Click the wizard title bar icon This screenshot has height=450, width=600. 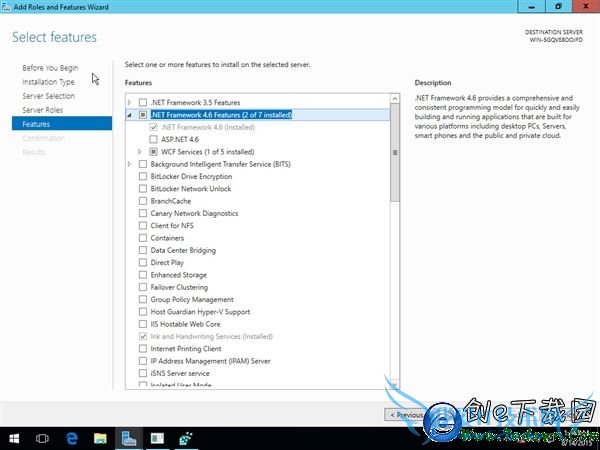(6, 7)
